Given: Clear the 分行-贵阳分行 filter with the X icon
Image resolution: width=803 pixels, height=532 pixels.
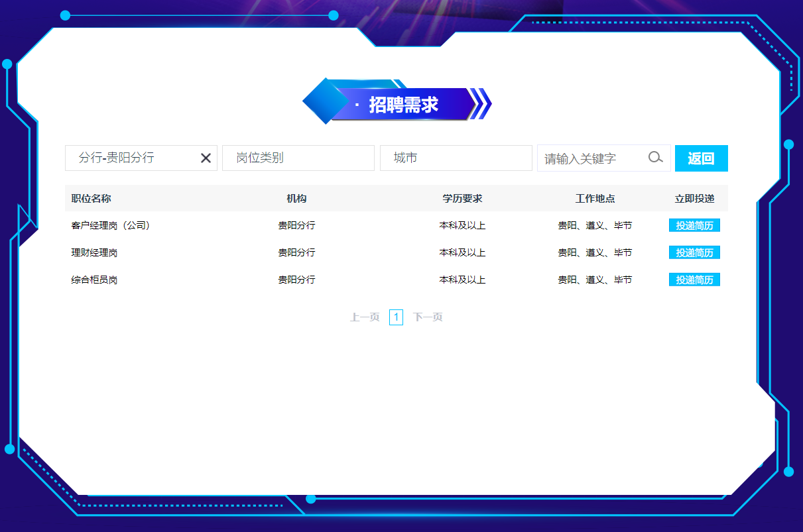Looking at the screenshot, I should (x=206, y=158).
